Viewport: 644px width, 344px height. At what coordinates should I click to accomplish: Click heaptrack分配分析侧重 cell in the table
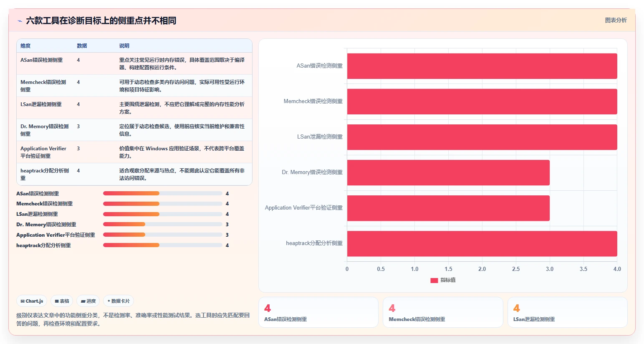(x=45, y=174)
